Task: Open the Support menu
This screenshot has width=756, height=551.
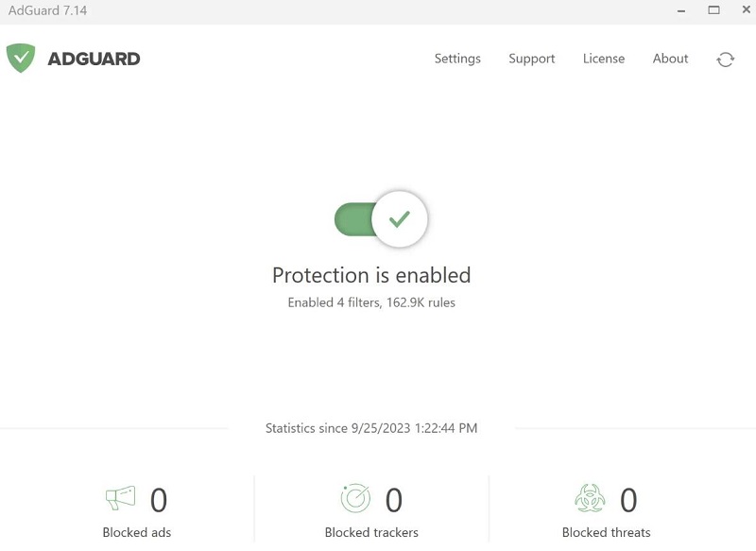Action: click(532, 59)
